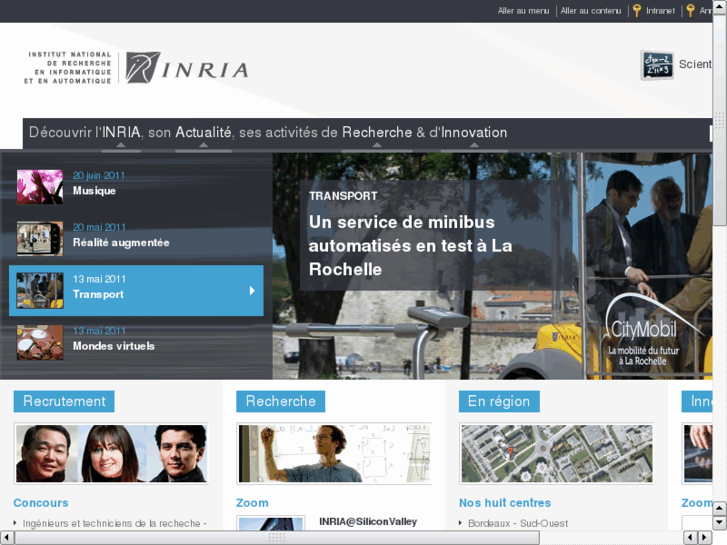Open the Intranet link
The width and height of the screenshot is (727, 545).
coord(661,11)
